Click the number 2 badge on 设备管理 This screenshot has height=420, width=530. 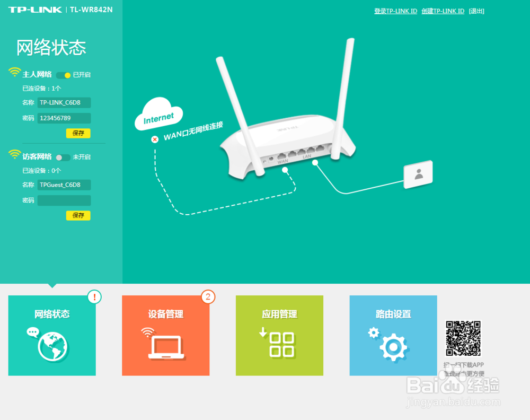pos(208,297)
